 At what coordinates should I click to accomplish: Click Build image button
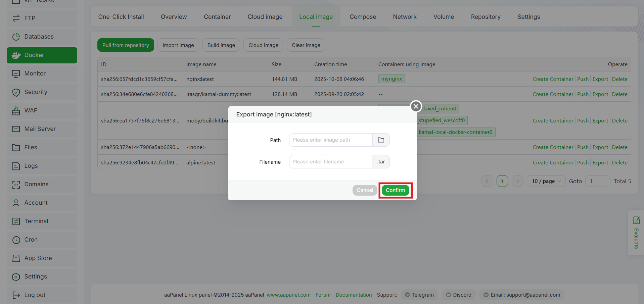(221, 45)
